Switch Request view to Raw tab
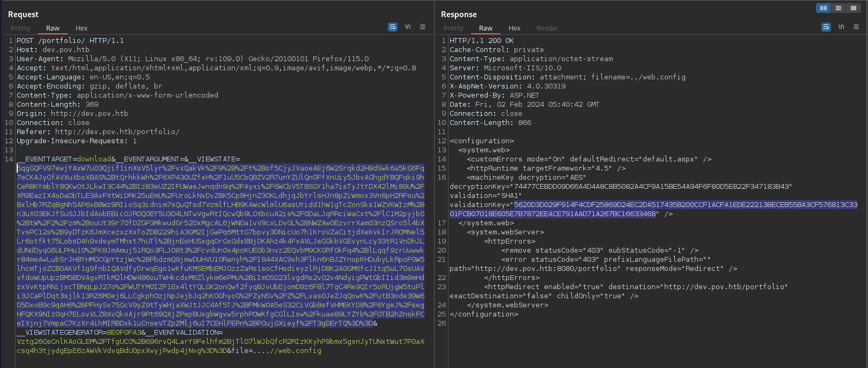The image size is (868, 368). [x=53, y=28]
